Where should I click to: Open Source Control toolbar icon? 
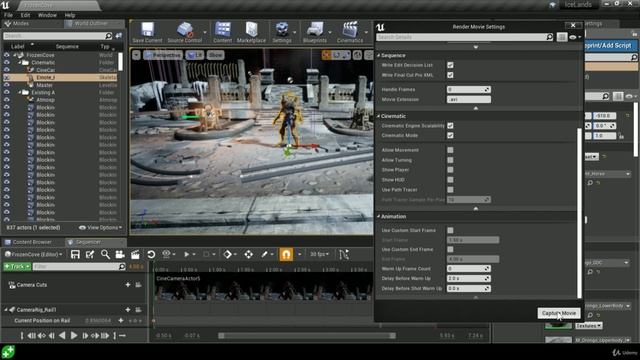pos(184,32)
